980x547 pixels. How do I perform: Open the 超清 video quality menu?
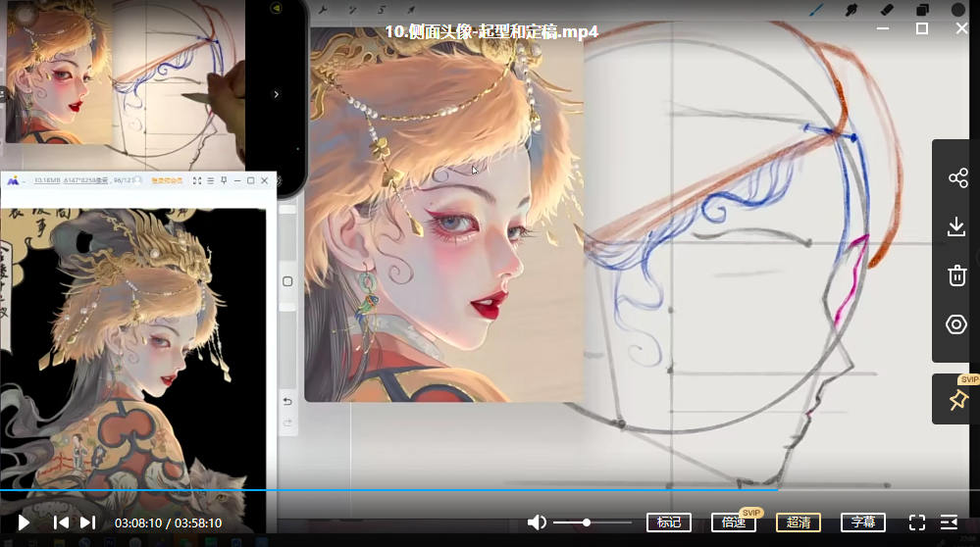(798, 522)
